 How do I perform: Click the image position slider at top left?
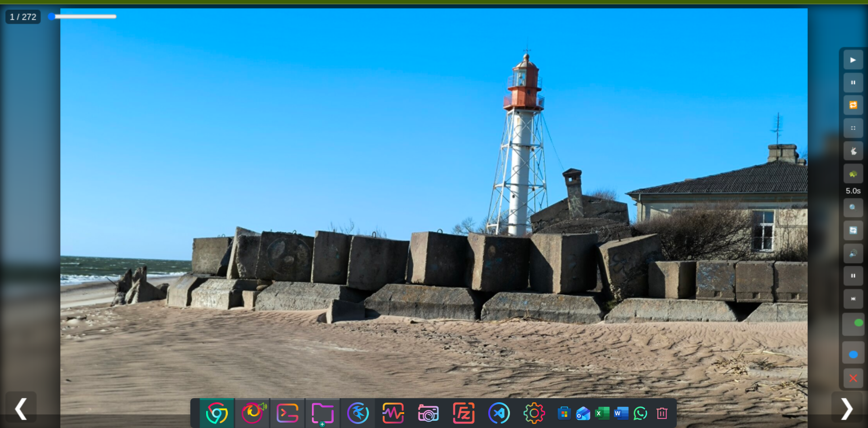tap(83, 17)
